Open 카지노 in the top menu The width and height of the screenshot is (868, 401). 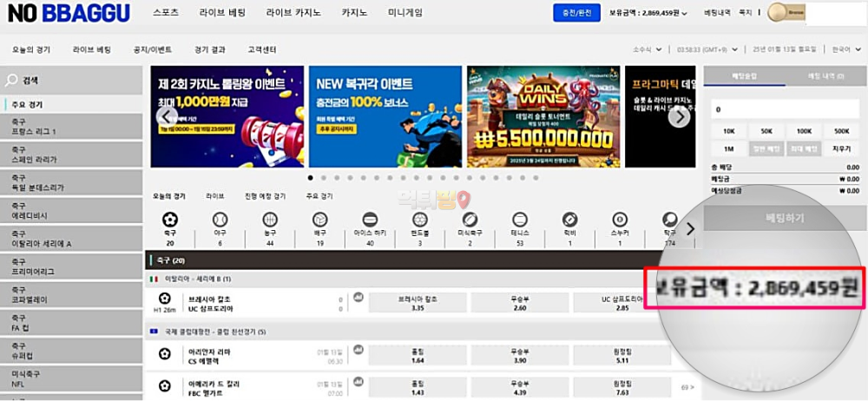354,12
